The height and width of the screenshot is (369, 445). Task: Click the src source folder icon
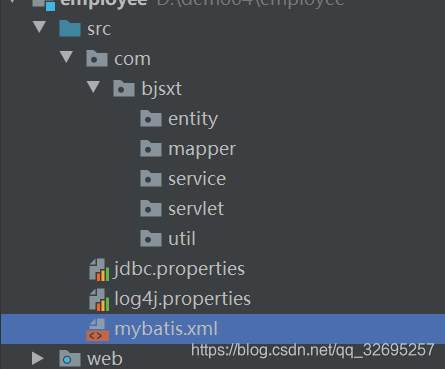(70, 28)
